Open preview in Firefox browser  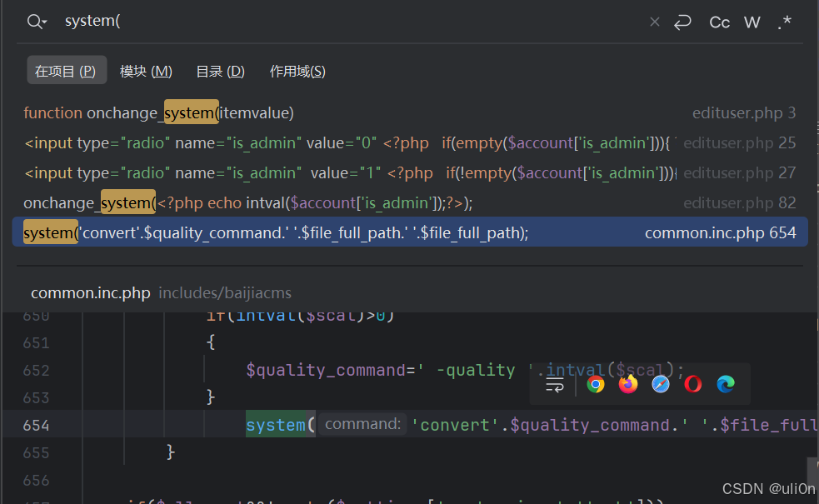[628, 384]
